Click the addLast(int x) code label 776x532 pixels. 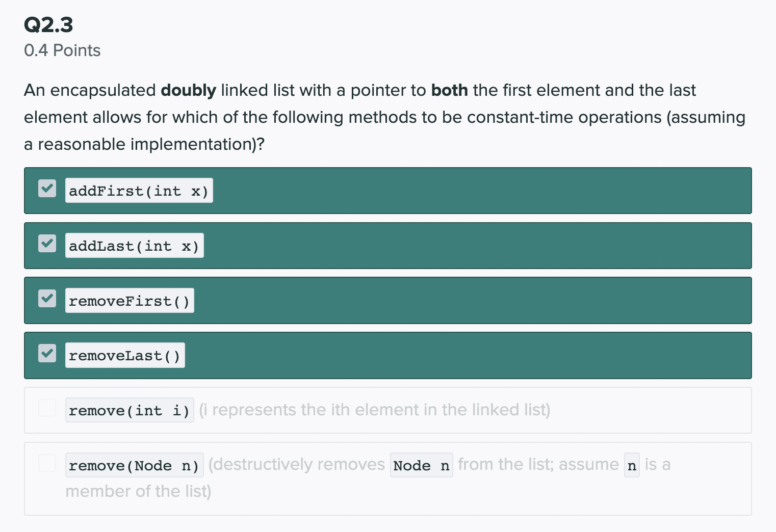134,246
